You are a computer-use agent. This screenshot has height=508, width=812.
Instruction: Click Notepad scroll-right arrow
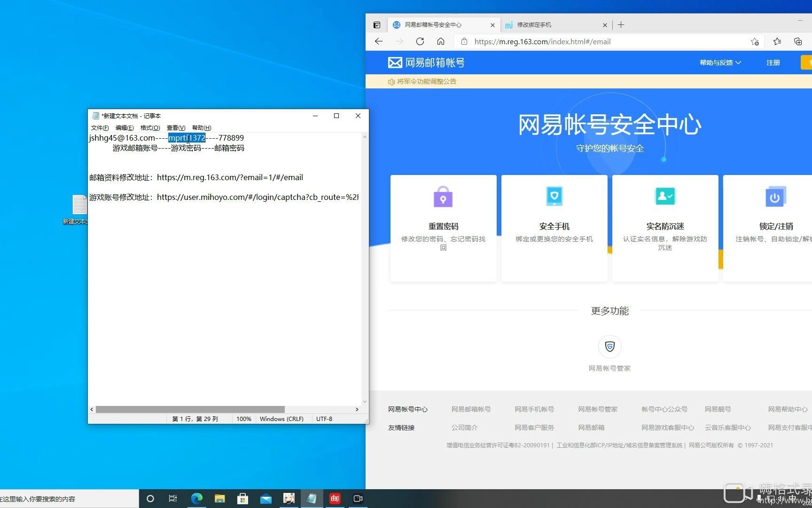(x=357, y=409)
